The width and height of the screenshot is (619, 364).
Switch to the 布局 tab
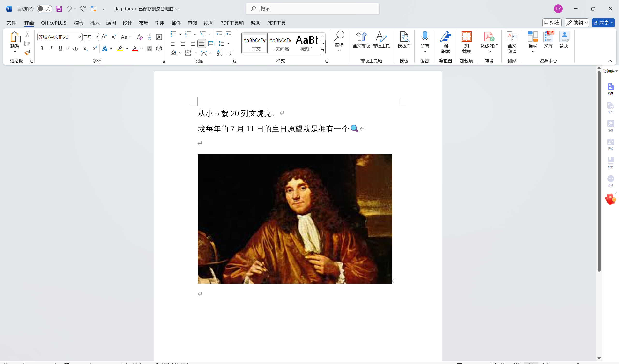pyautogui.click(x=143, y=23)
